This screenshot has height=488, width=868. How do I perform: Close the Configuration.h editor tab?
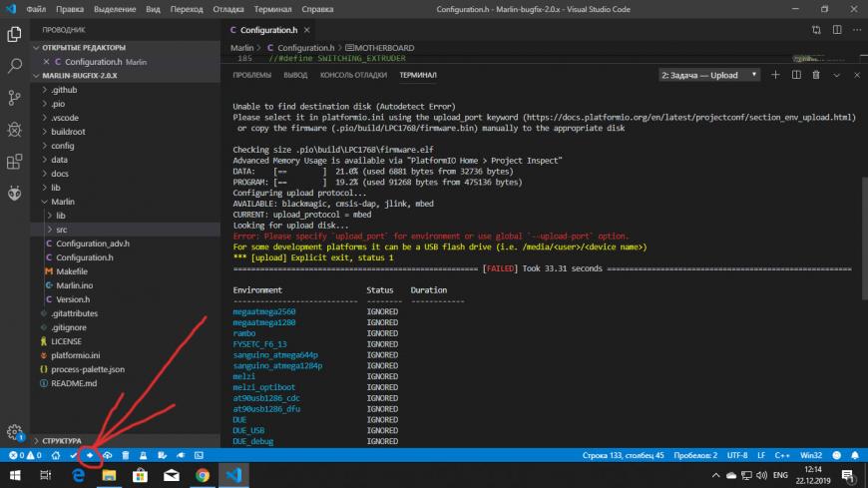306,30
